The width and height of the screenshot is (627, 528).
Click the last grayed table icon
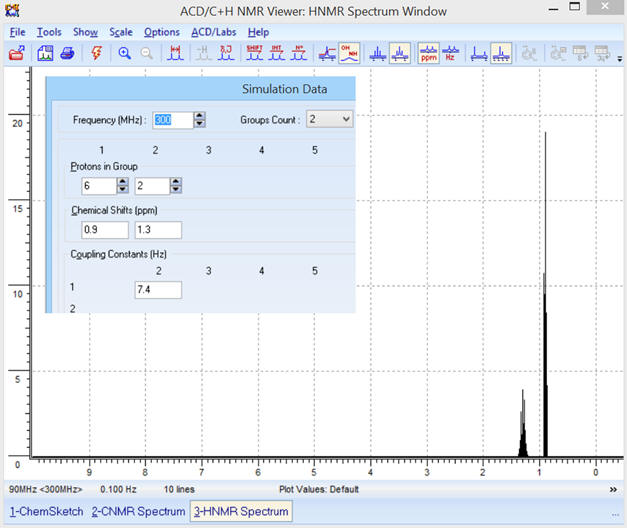[602, 53]
